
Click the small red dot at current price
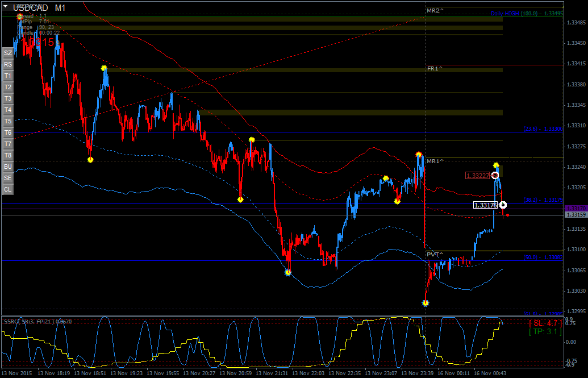tap(507, 215)
